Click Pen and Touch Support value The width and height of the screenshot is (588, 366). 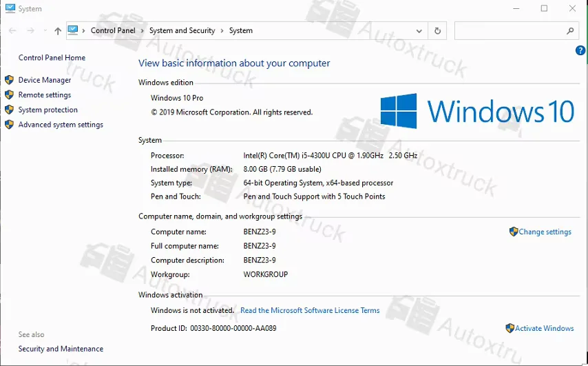(314, 196)
